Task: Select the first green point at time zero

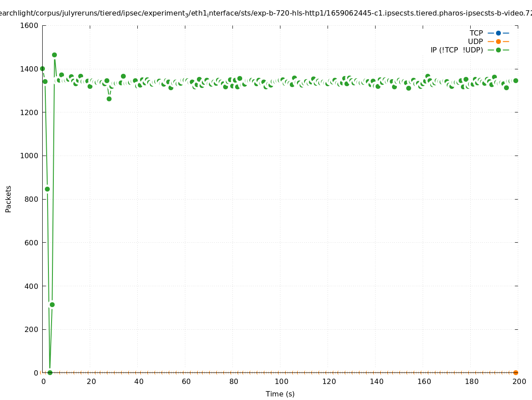Action: pos(42,68)
